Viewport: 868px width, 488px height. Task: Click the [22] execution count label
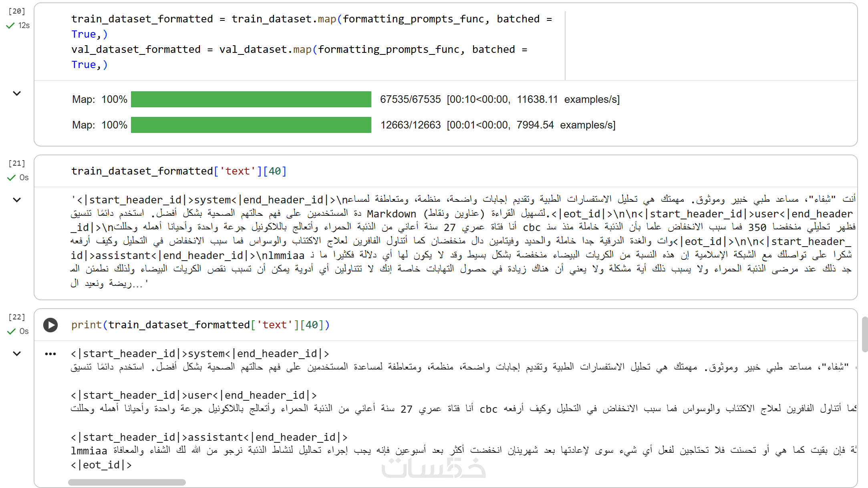point(17,317)
